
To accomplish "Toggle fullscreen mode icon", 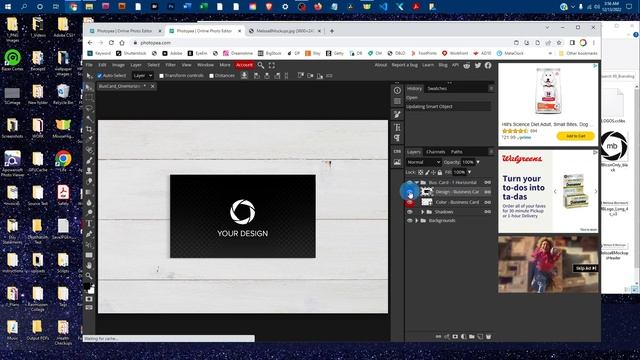I will pyautogui.click(x=272, y=65).
